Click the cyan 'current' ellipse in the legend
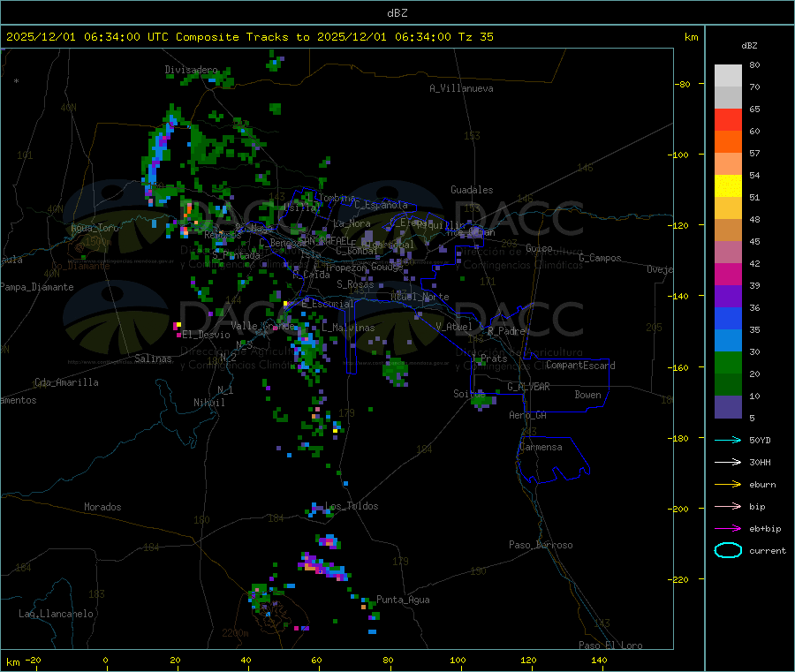This screenshot has width=795, height=672. (728, 550)
